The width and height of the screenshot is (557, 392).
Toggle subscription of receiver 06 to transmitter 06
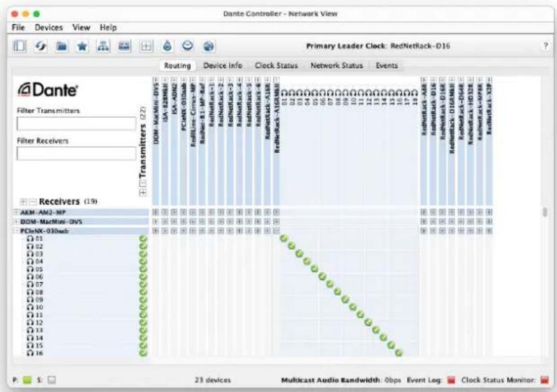click(322, 276)
